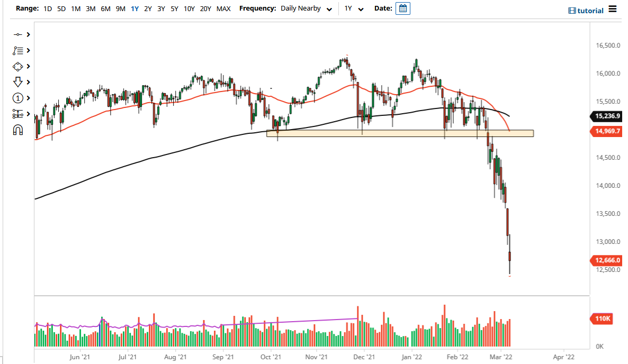This screenshot has height=364, width=628.
Task: Toggle the magnet snap tool
Action: tap(17, 130)
